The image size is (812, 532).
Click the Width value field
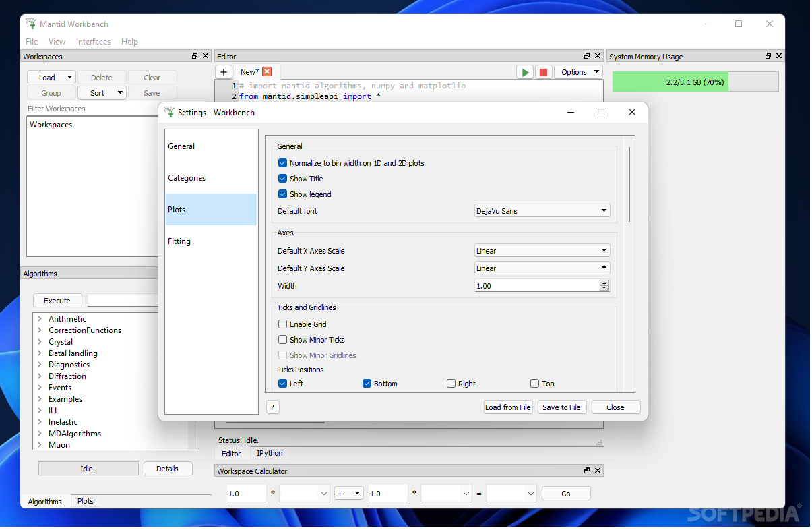[537, 286]
